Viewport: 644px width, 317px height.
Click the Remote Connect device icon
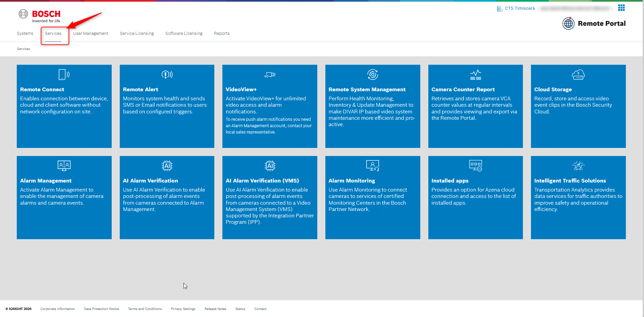(64, 74)
